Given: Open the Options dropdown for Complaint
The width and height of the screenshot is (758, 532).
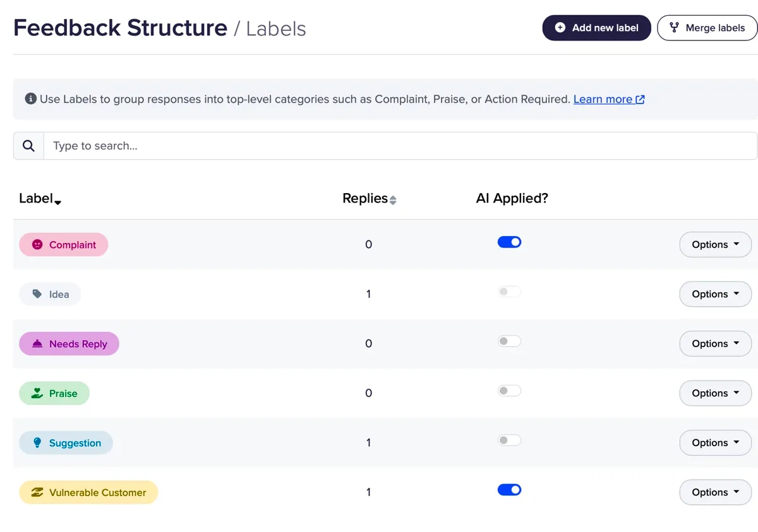Looking at the screenshot, I should pyautogui.click(x=715, y=244).
